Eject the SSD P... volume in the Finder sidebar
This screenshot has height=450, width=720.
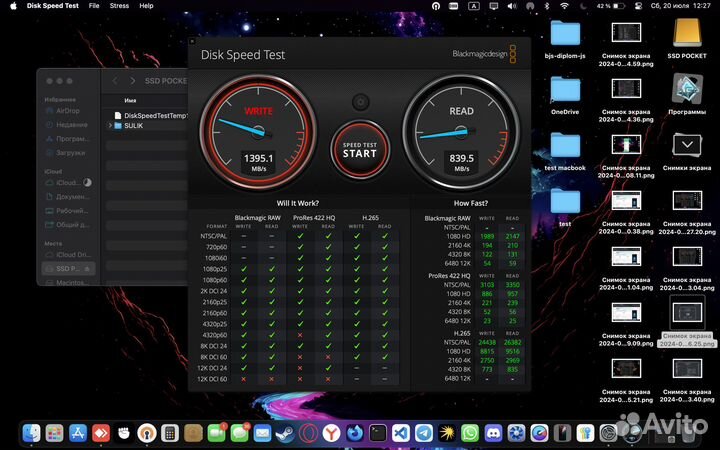(87, 269)
